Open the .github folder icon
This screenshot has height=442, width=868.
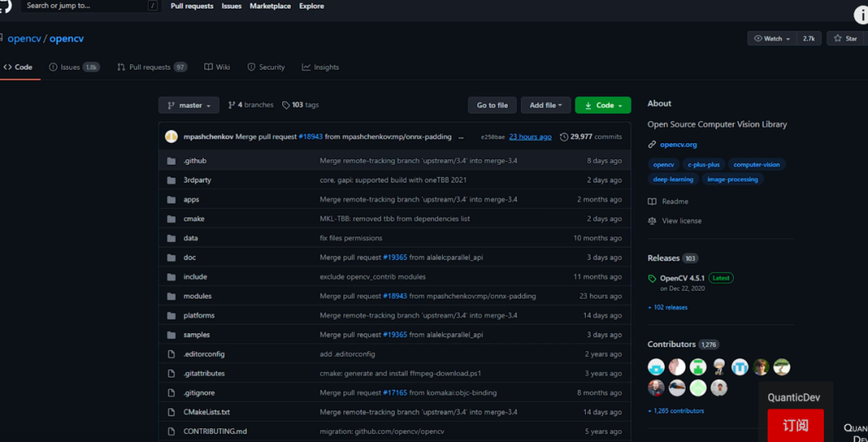point(171,161)
